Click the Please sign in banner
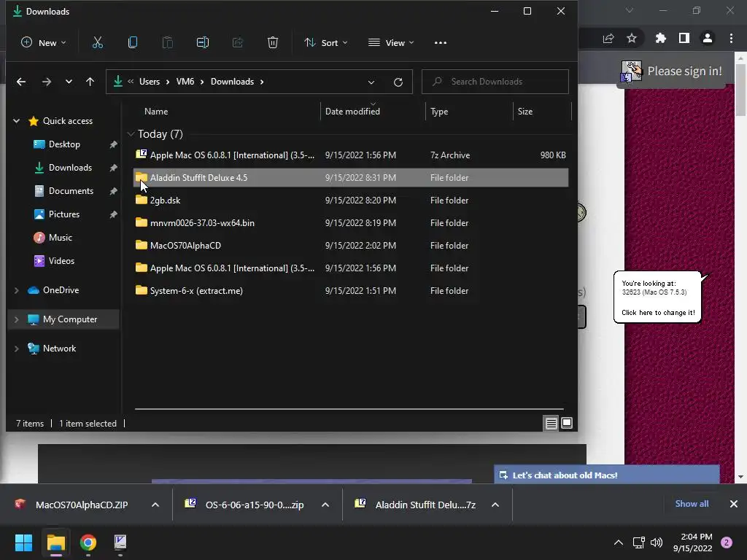The image size is (747, 560). 672,71
